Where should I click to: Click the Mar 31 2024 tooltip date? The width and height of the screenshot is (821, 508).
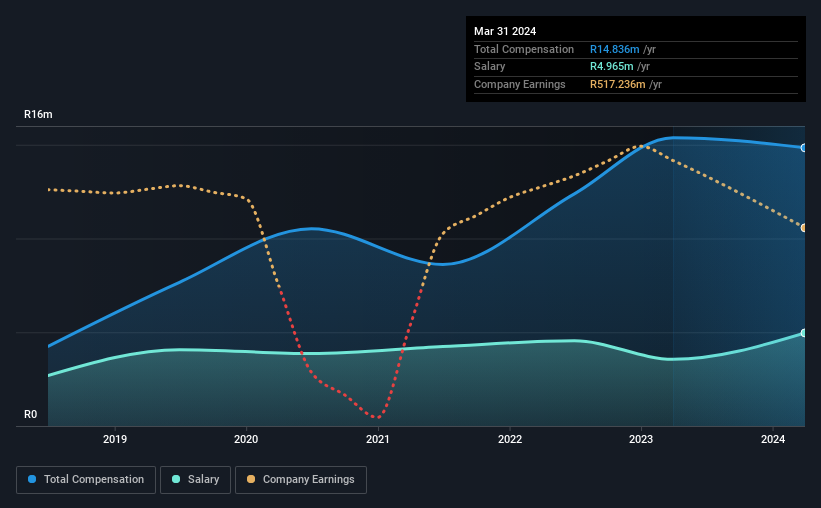point(505,31)
